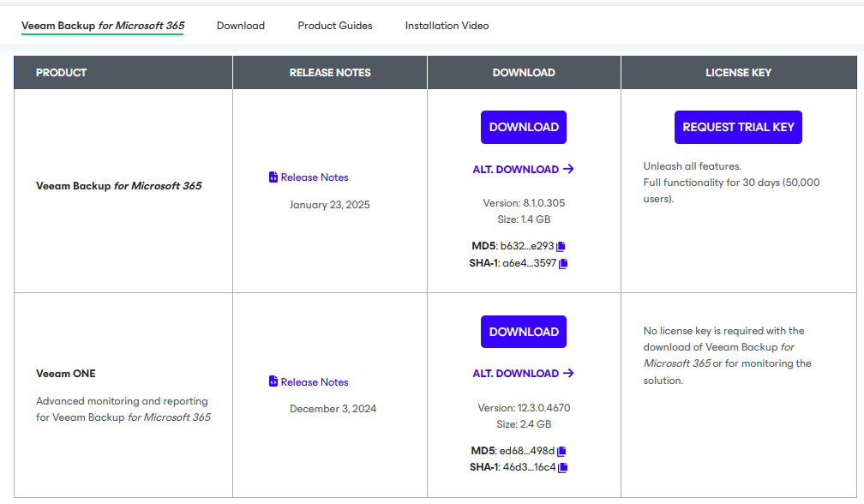Screen dimensions: 864x504
Task: Click document icon beside Veeam ONE Release Notes
Action: tap(273, 381)
